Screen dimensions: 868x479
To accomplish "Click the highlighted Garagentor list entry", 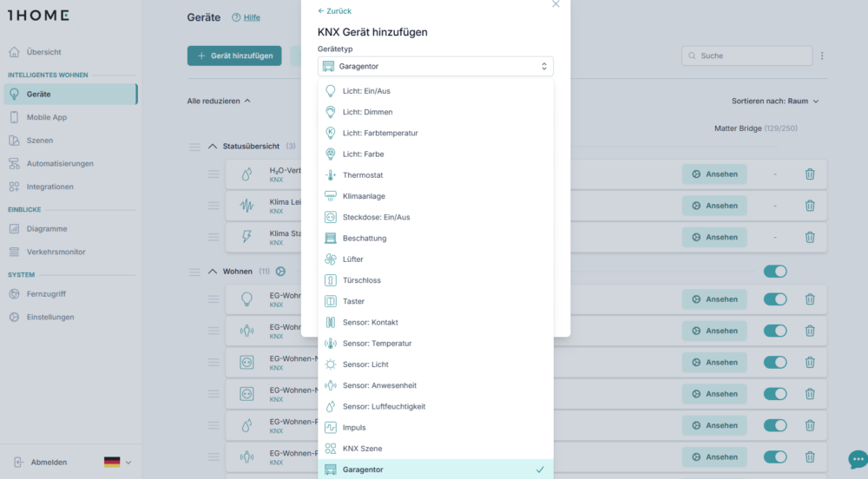I will [436, 469].
